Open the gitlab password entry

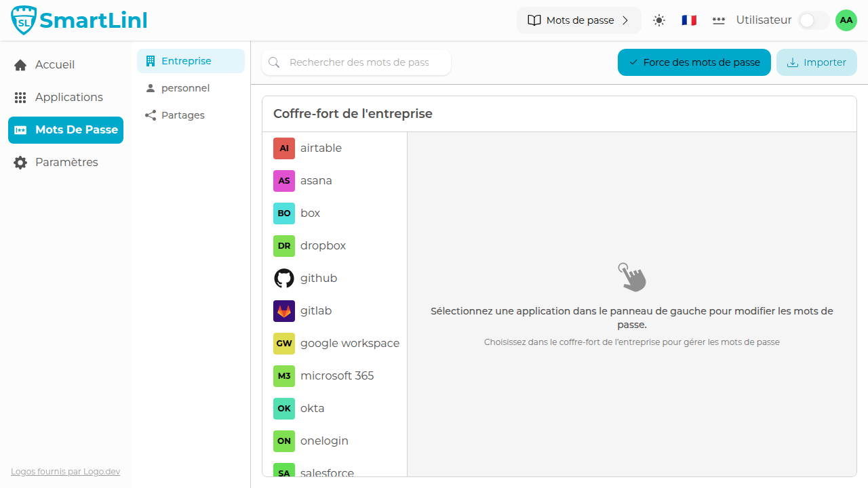pyautogui.click(x=315, y=310)
